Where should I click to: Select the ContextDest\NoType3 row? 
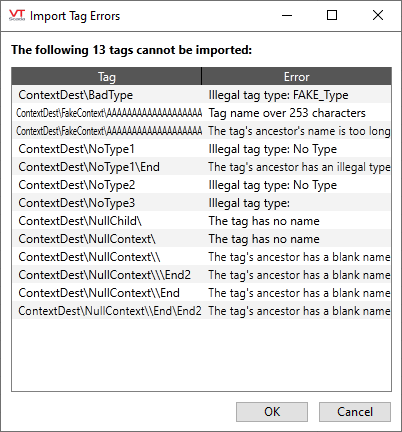(201, 203)
